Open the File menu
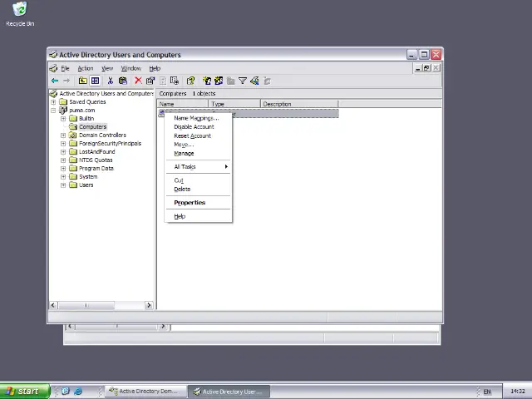 click(x=65, y=68)
